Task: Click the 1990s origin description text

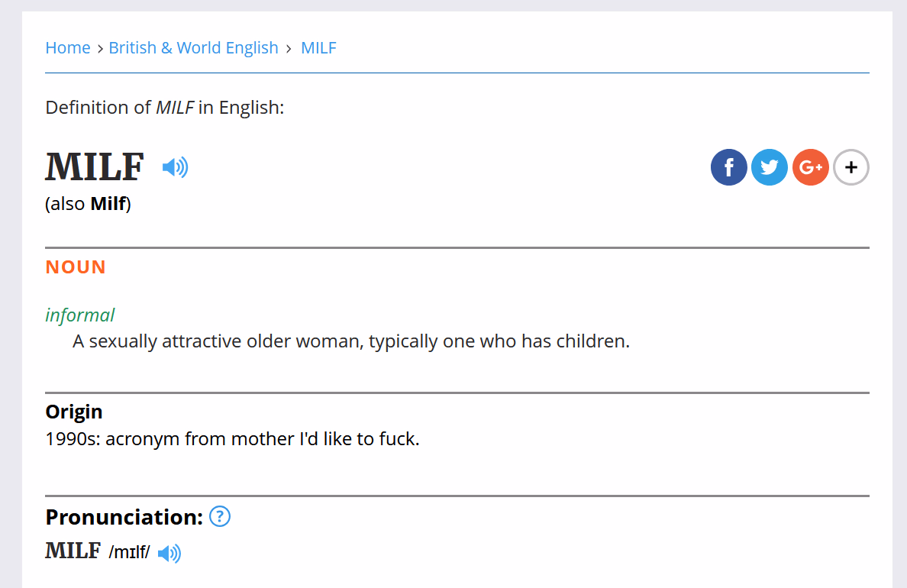Action: pyautogui.click(x=233, y=438)
